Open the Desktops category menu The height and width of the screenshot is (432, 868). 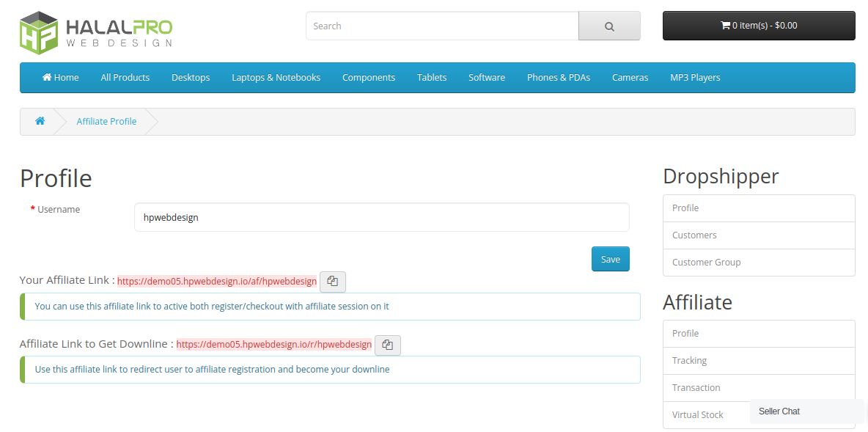(191, 77)
